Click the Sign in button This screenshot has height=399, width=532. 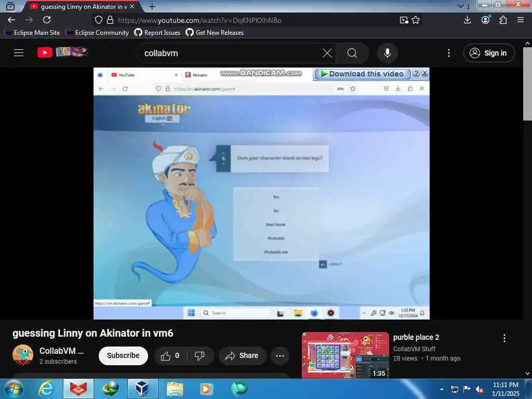click(489, 53)
